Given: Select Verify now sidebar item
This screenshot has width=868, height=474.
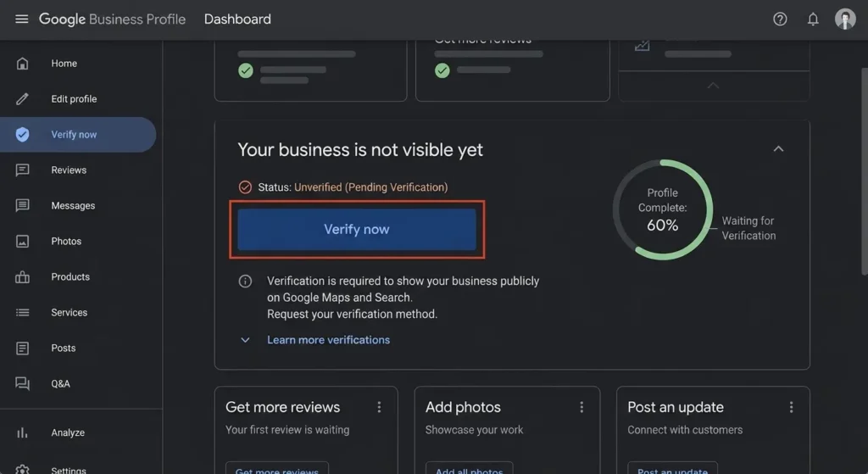Looking at the screenshot, I should click(x=78, y=135).
